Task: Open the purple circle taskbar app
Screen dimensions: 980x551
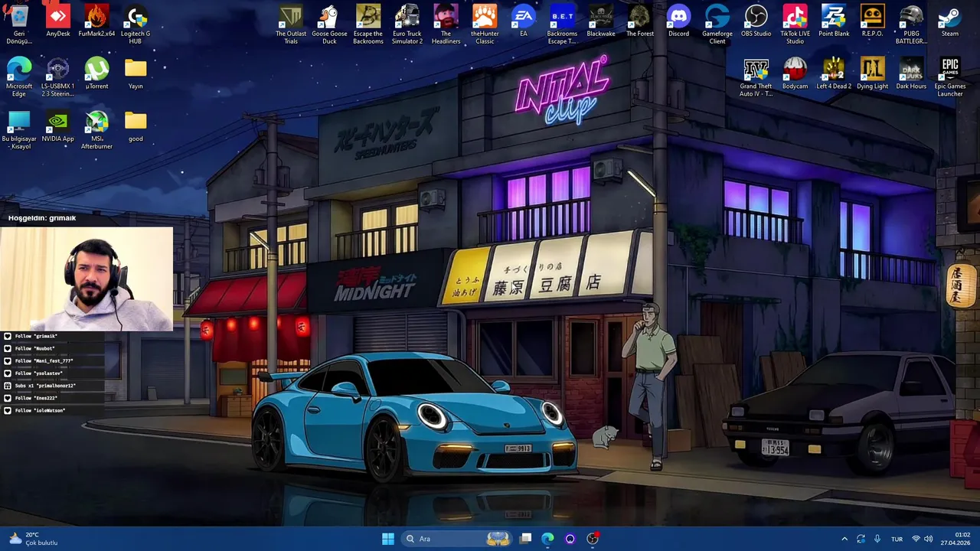Action: tap(570, 539)
